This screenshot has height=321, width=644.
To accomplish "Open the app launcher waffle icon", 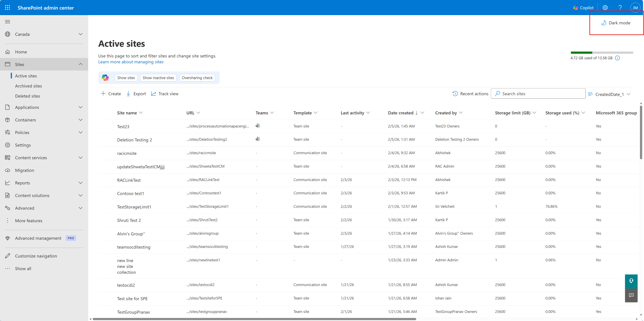I will coord(7,7).
